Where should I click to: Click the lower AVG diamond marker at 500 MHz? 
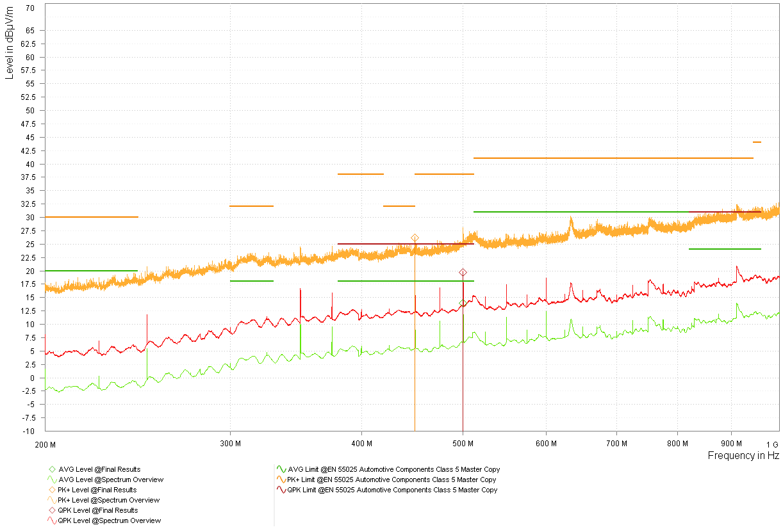(x=463, y=303)
